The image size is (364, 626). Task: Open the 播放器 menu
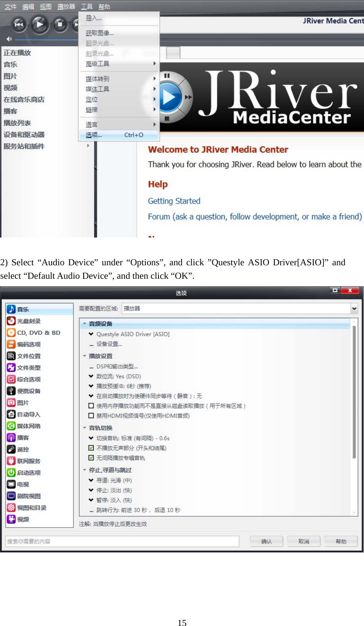point(66,7)
